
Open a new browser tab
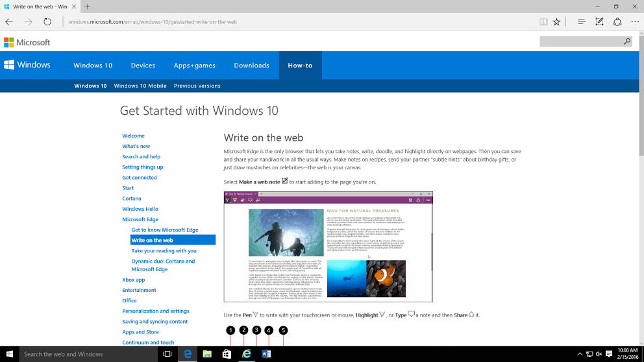point(87,6)
